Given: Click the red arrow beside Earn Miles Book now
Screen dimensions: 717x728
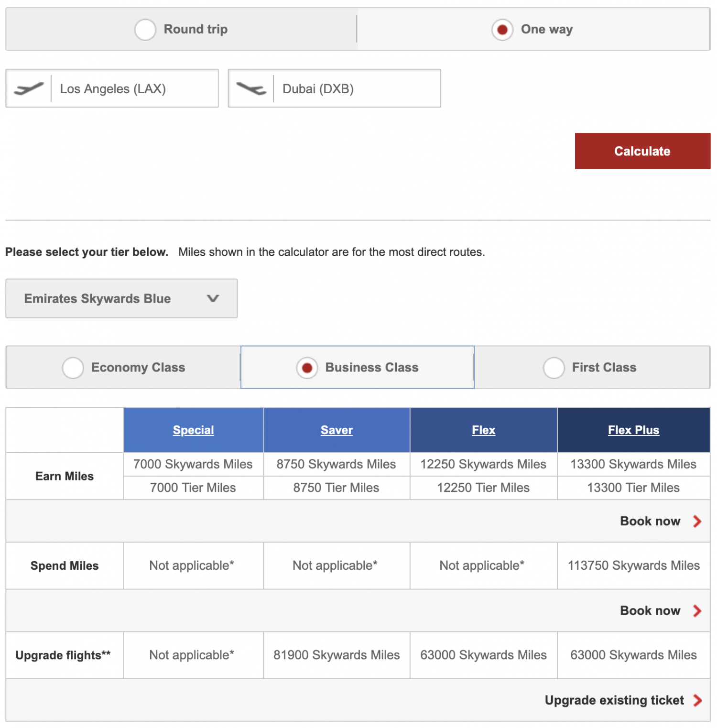Looking at the screenshot, I should click(697, 522).
